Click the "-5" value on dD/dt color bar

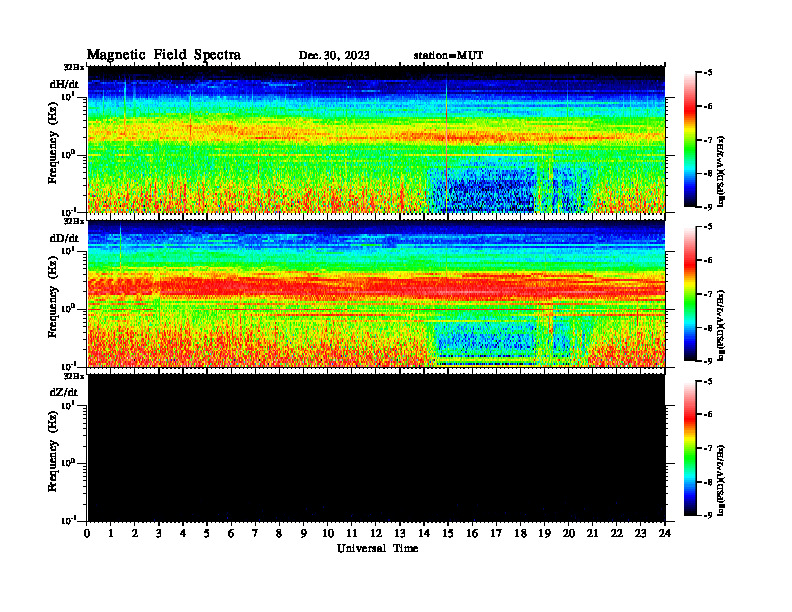coord(708,227)
